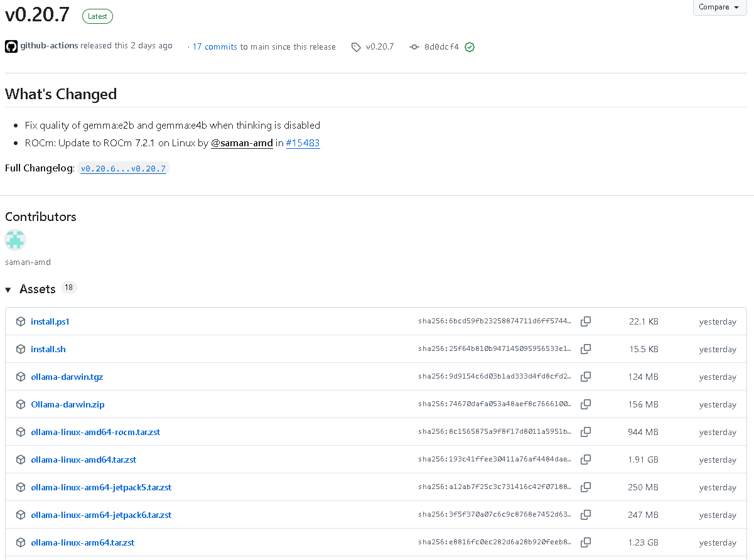Click the 124 MB file size
The height and width of the screenshot is (560, 754).
[644, 377]
